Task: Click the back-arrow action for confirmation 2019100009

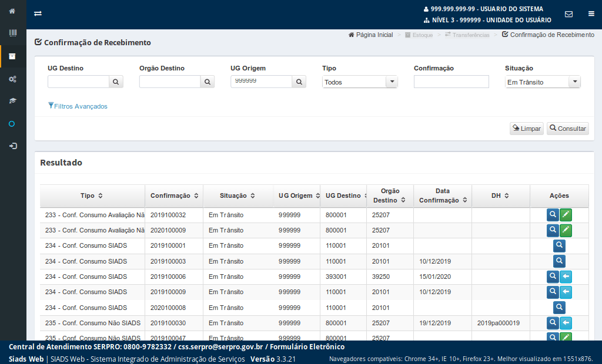Action: coord(566,292)
